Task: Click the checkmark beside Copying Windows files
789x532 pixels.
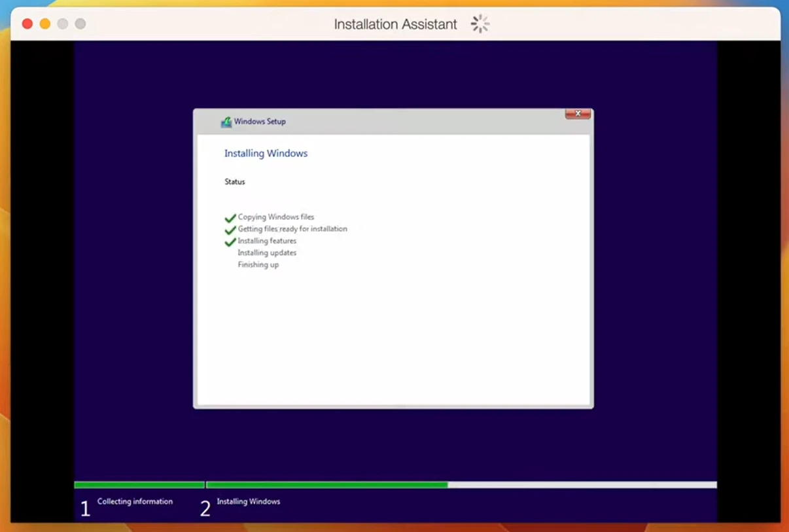Action: pos(230,217)
